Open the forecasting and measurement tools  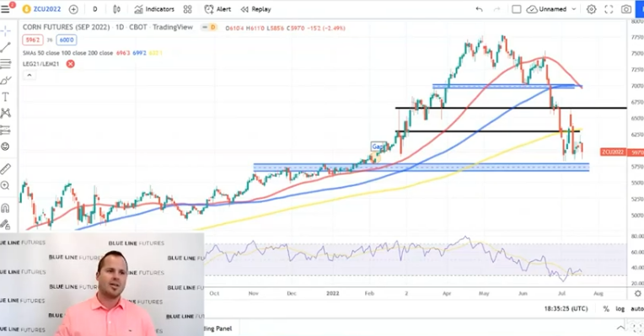(5, 130)
